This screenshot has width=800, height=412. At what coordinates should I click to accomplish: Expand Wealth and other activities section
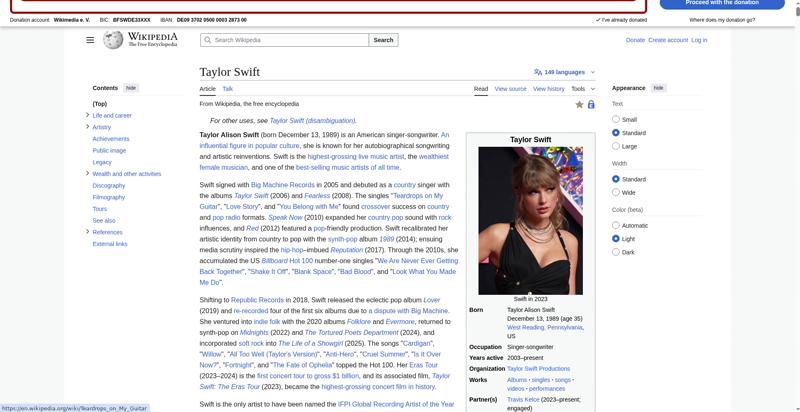click(x=88, y=174)
